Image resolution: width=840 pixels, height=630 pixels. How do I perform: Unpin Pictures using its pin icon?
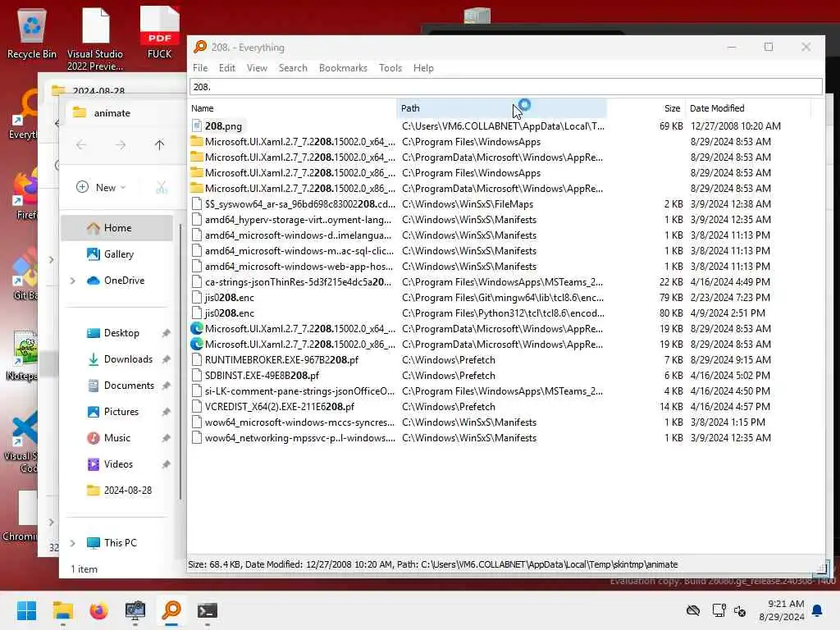pos(166,412)
